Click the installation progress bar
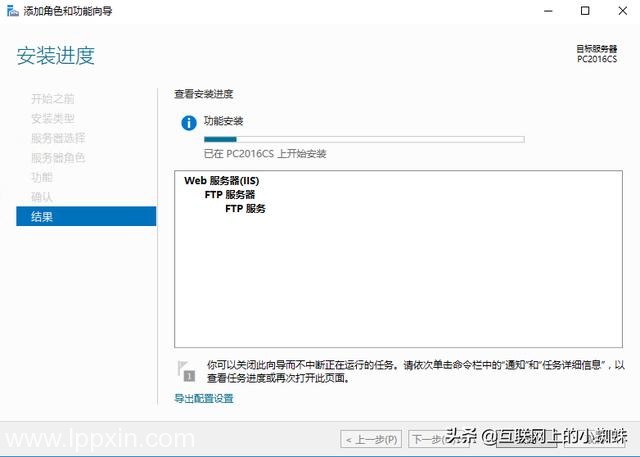Image resolution: width=640 pixels, height=457 pixels. coord(364,139)
